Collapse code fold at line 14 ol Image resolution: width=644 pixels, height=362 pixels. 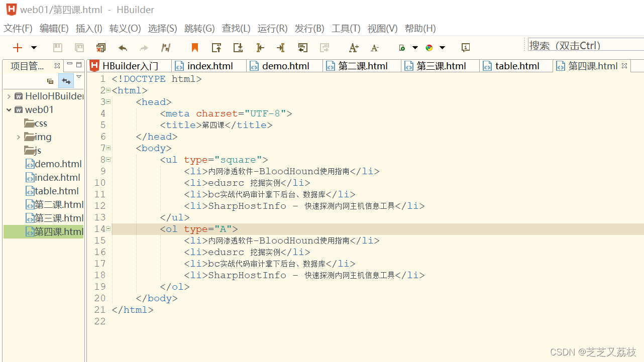109,229
